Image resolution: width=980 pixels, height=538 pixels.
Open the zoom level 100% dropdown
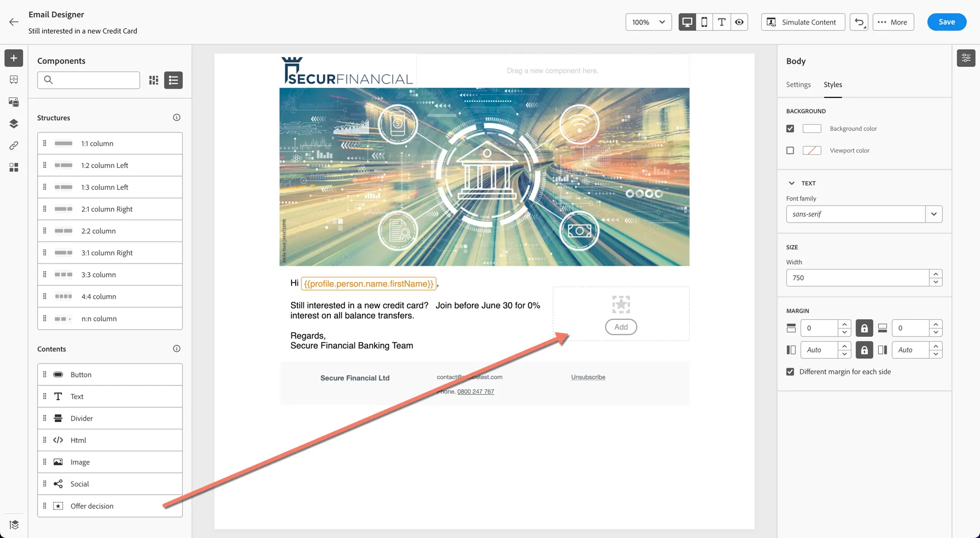pos(649,22)
